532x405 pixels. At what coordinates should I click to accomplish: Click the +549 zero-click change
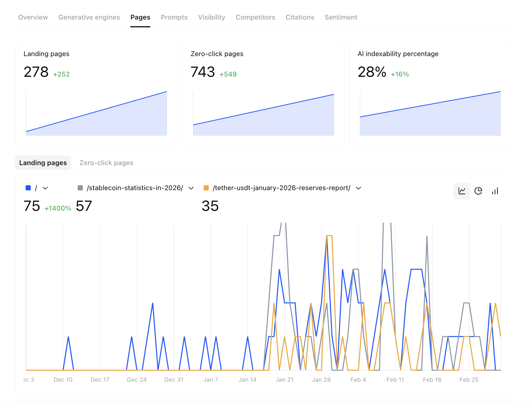pyautogui.click(x=228, y=74)
